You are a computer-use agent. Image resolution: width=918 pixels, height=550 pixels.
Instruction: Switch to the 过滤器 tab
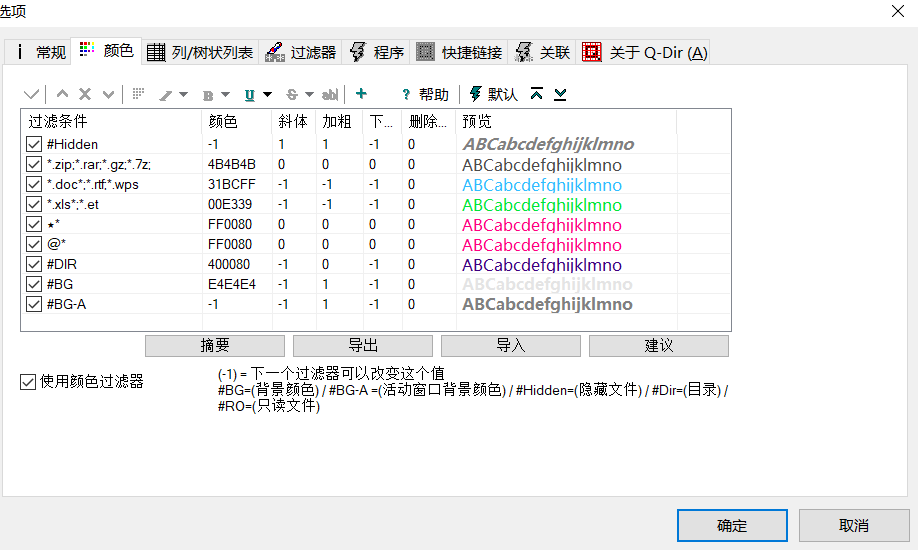[300, 52]
